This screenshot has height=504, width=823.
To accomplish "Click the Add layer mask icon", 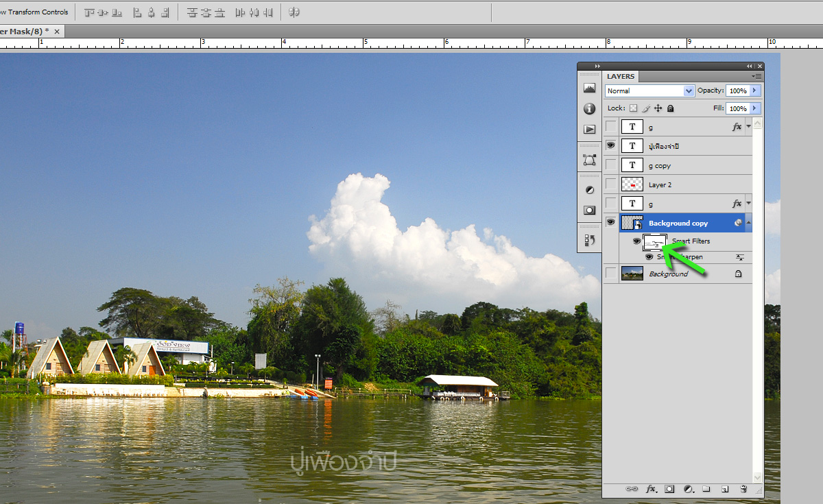I will 669,489.
